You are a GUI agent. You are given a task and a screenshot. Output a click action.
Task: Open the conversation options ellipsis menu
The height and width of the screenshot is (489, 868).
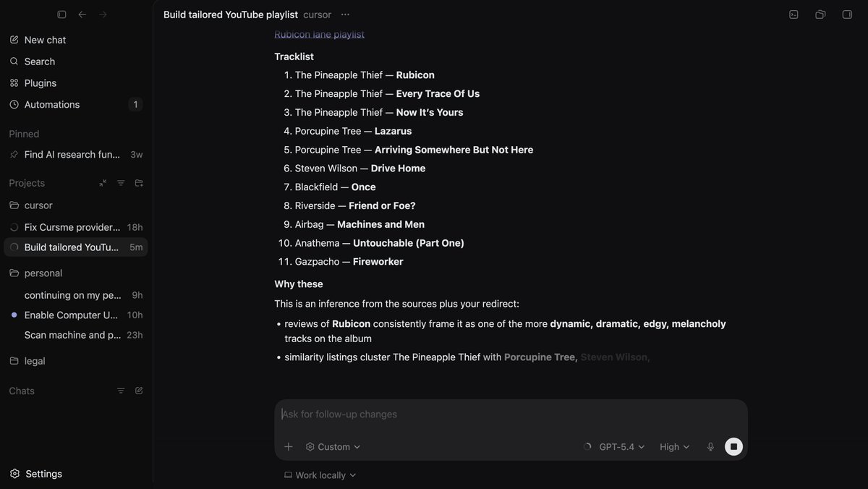[345, 14]
